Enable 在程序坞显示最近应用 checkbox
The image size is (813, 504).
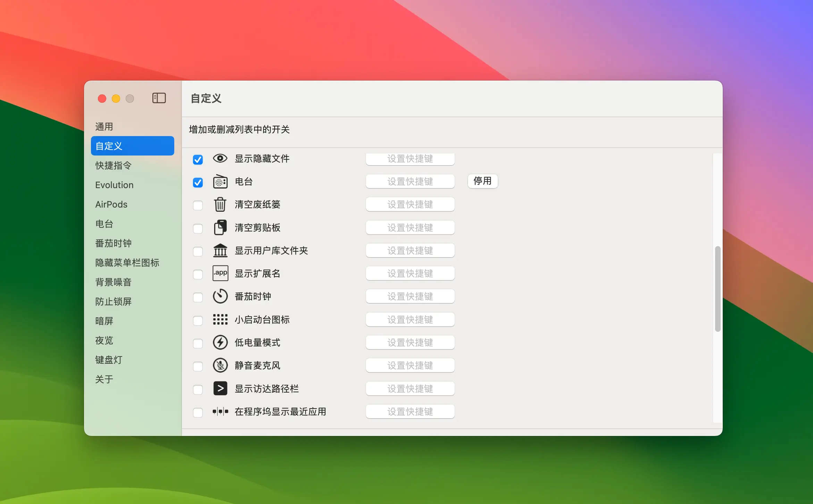[x=198, y=412]
